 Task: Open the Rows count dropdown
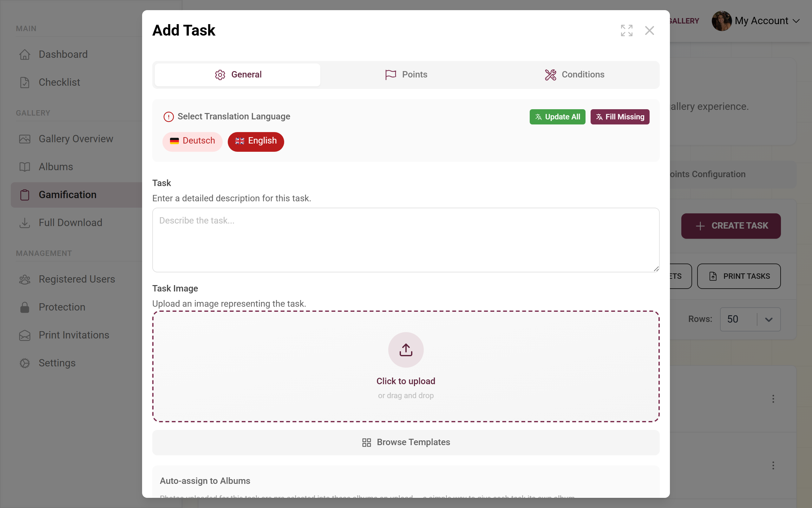click(x=750, y=319)
